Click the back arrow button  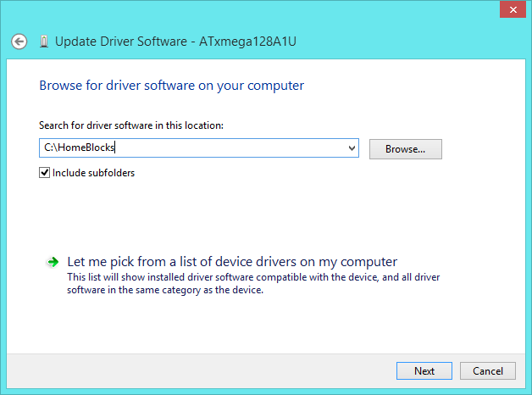coord(19,41)
